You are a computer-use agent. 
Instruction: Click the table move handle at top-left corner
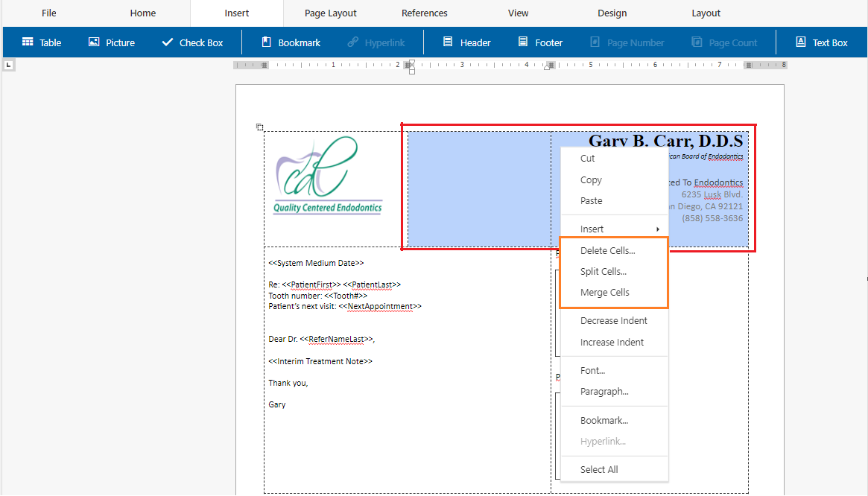click(260, 127)
